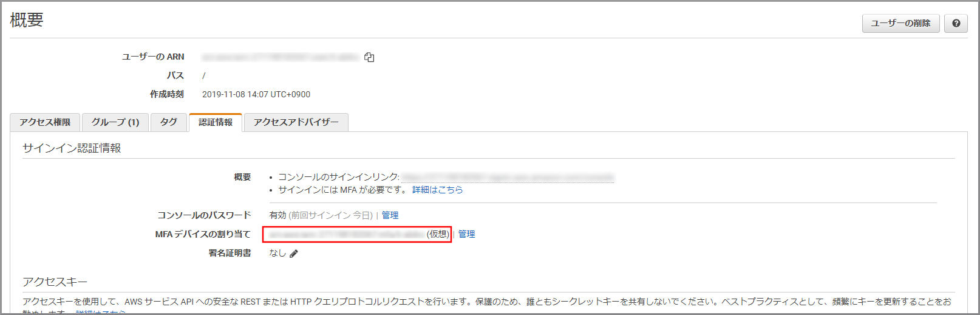Click the 作成時刻 label

point(167,94)
